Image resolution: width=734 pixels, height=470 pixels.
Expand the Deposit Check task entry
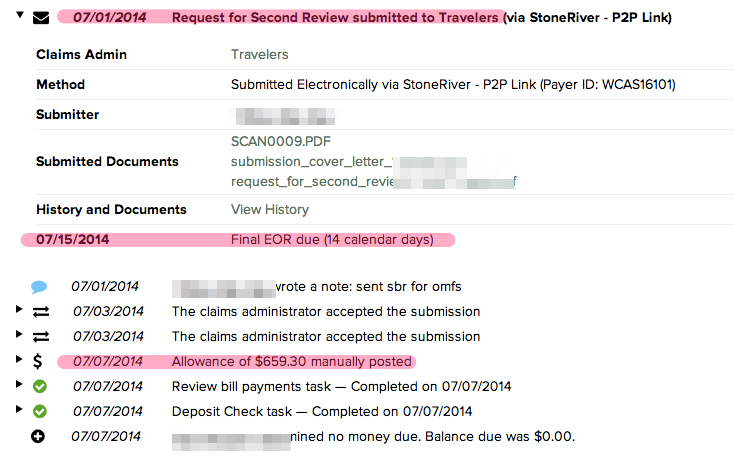coord(19,409)
